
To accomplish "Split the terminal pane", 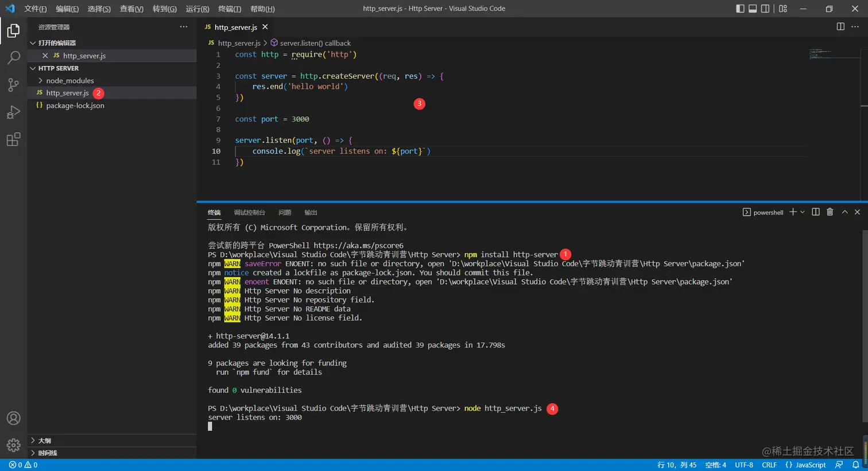I will [x=816, y=212].
